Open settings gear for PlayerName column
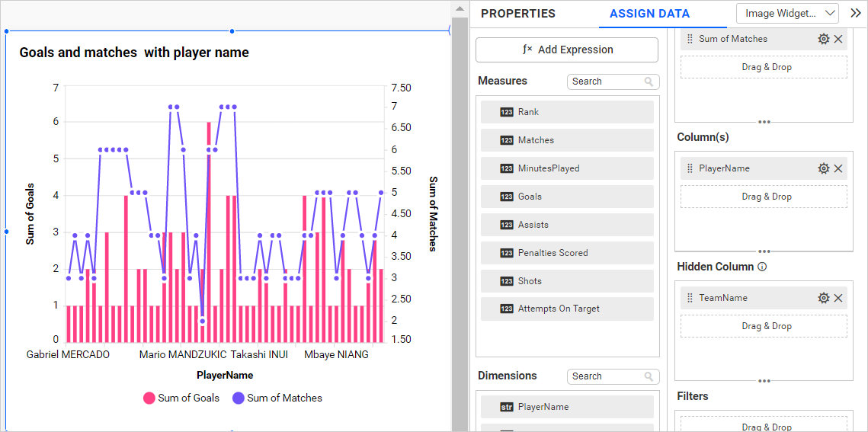868x432 pixels. point(823,168)
